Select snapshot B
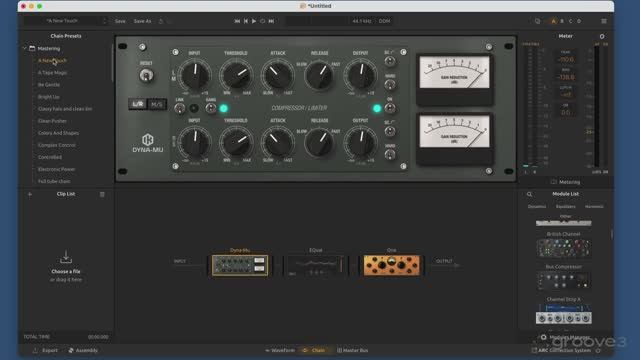640x360 pixels. pos(562,21)
